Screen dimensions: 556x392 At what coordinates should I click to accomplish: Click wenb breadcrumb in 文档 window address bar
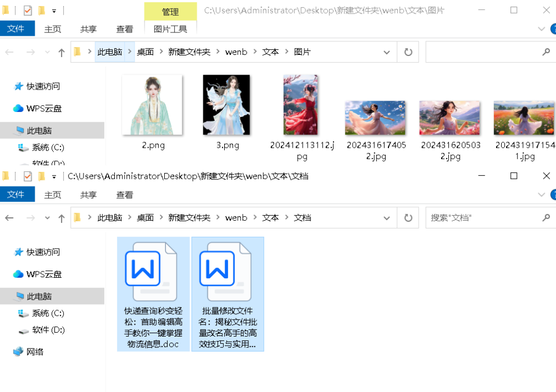pos(236,218)
